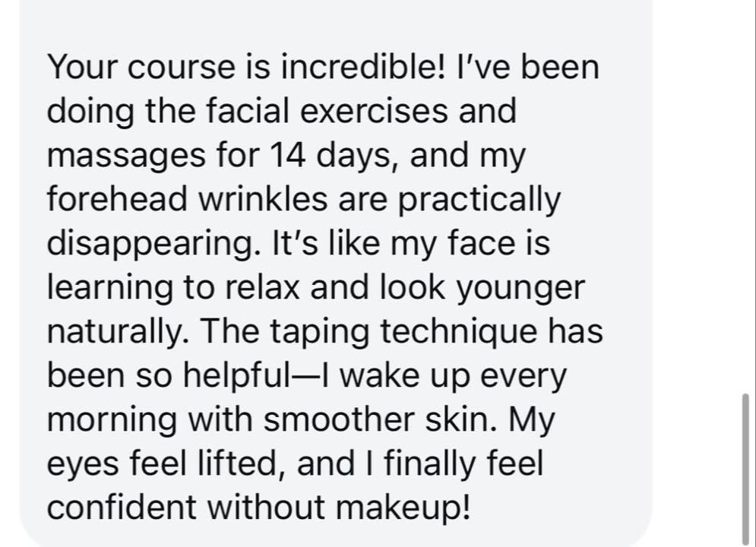This screenshot has width=756, height=547.
Task: Click the vertical scrollbar thumb at right edge
Action: [745, 470]
